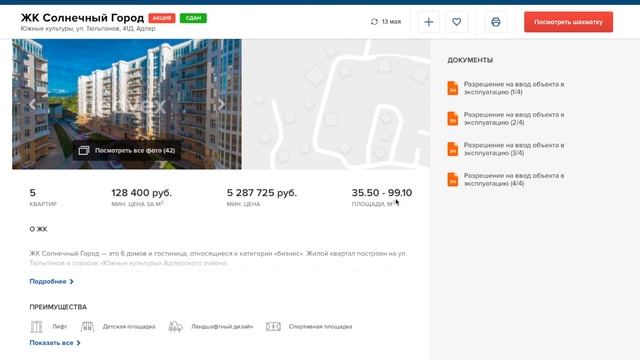Screen dimensions: 640x360
Task: Click the Ландшафтный дизайн trees icon
Action: click(x=175, y=327)
